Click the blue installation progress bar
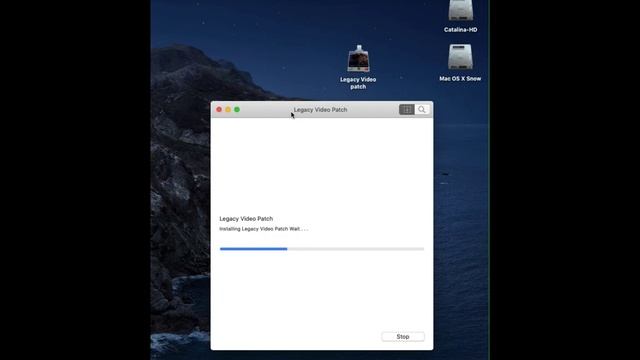This screenshot has height=360, width=640. coord(322,249)
